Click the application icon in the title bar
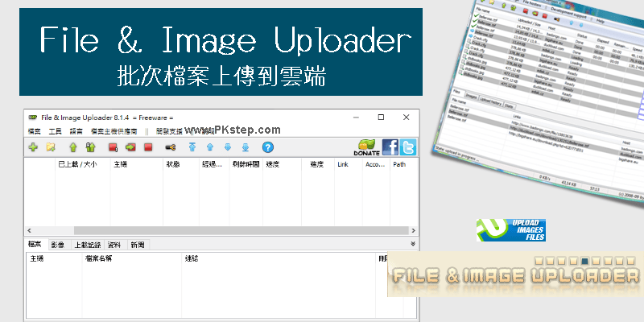Image resolution: width=644 pixels, height=322 pixels. point(33,118)
